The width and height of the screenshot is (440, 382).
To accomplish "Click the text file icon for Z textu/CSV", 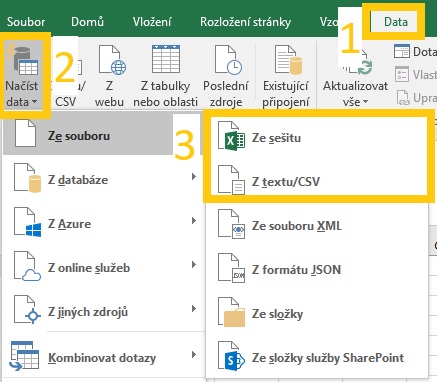I will click(231, 180).
